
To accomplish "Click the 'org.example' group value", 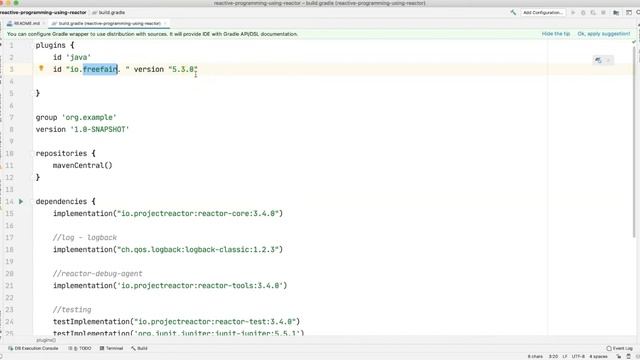I will 89,118.
